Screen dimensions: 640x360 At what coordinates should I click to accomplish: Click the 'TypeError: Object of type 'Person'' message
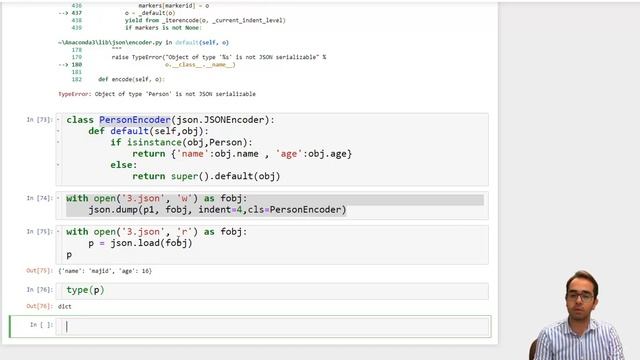point(157,94)
